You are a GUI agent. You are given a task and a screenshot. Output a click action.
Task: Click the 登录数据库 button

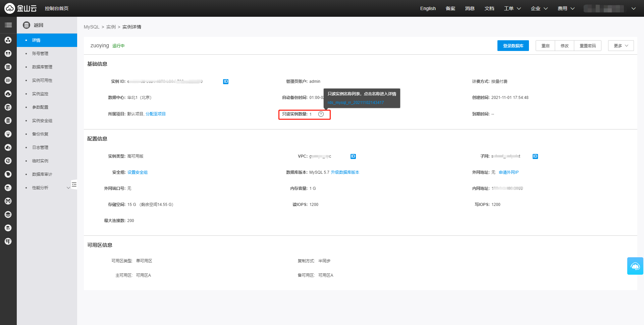(x=513, y=46)
